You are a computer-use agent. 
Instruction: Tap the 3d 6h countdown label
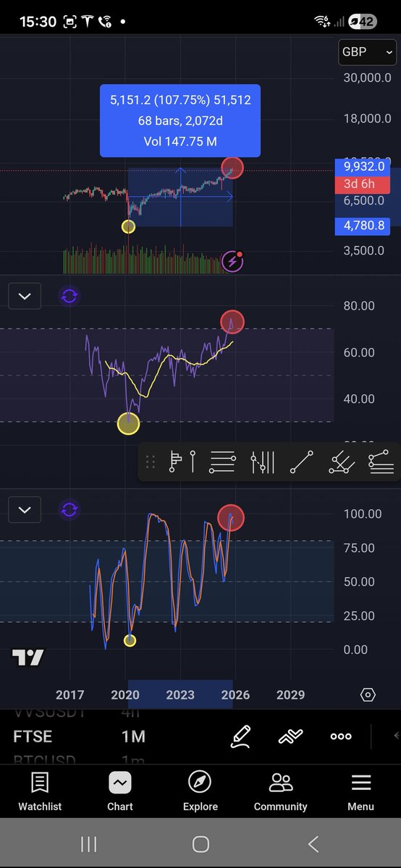[363, 184]
